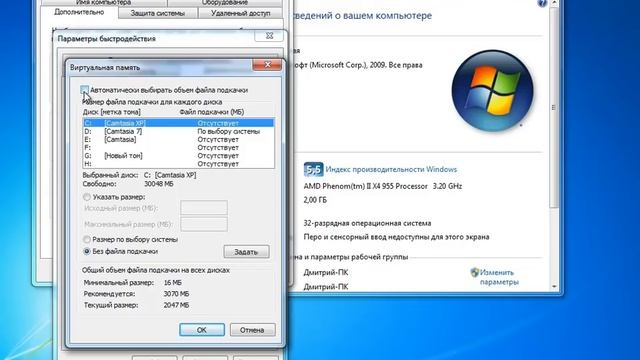640x360 pixels.
Task: Select drive D: [Camtasia 7] row
Action: (178, 131)
